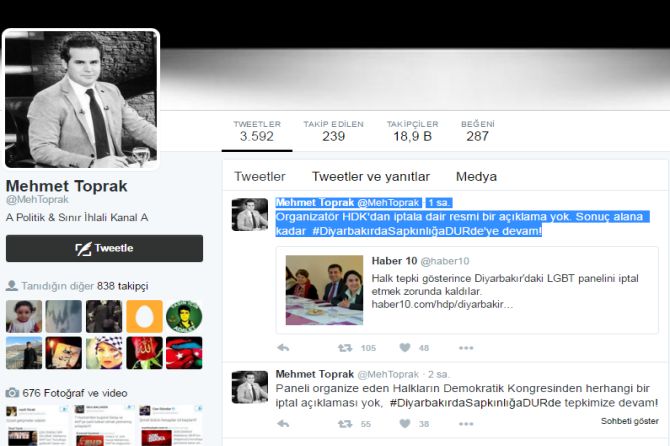Viewport: 670px width, 446px height.
Task: Open haber10.com/hdp/diyarbakir link
Action: point(442,305)
